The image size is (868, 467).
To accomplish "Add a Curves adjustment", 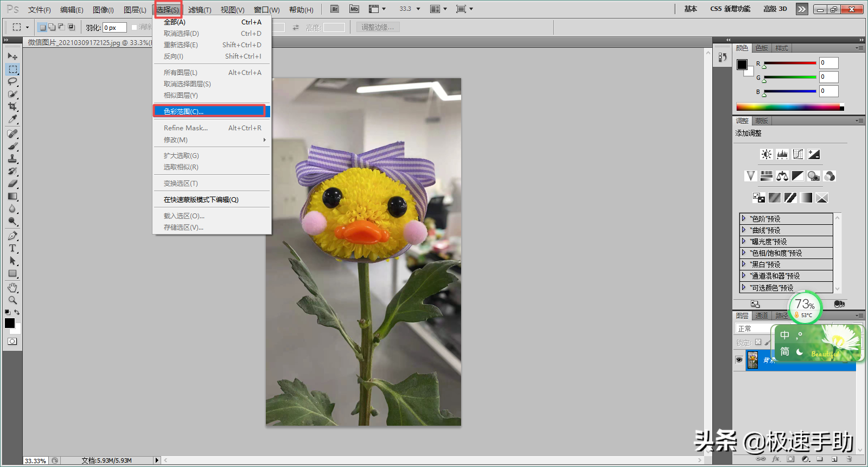I will (797, 154).
